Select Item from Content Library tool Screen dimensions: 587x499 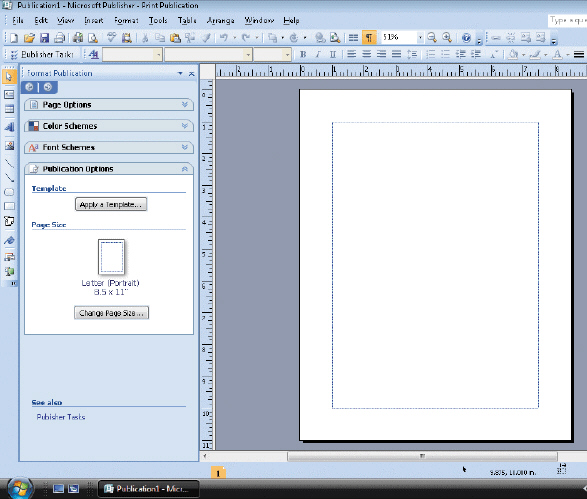coord(9,271)
